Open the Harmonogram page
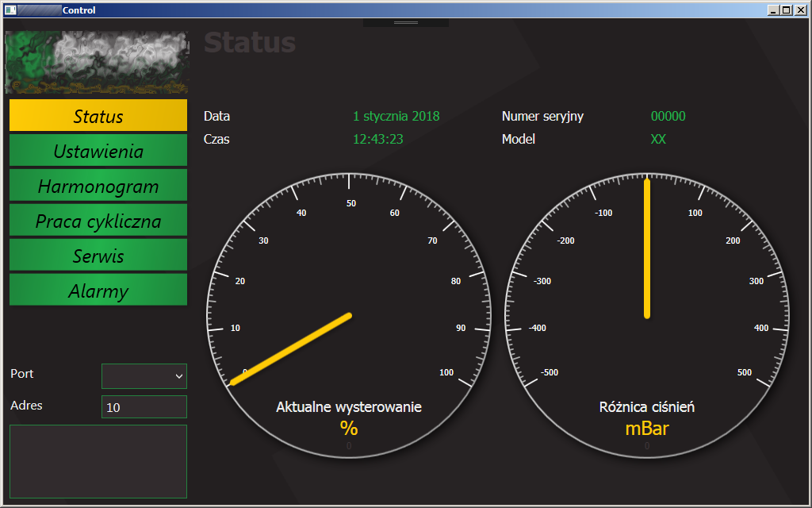 click(x=98, y=185)
